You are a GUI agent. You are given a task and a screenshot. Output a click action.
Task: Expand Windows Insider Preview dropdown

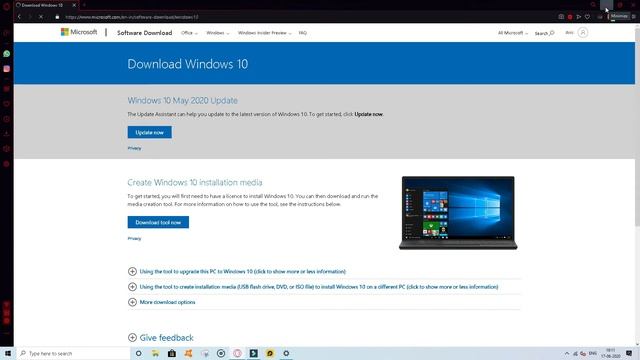264,33
